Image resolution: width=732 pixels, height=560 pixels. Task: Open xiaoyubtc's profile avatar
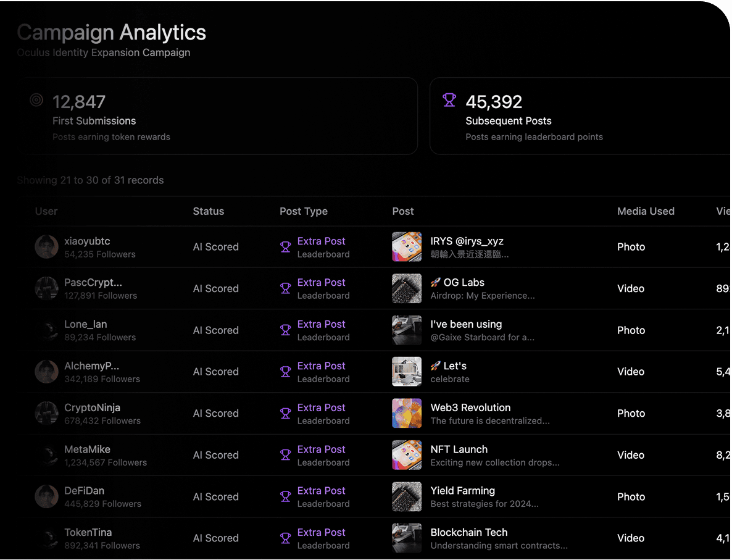pyautogui.click(x=46, y=246)
